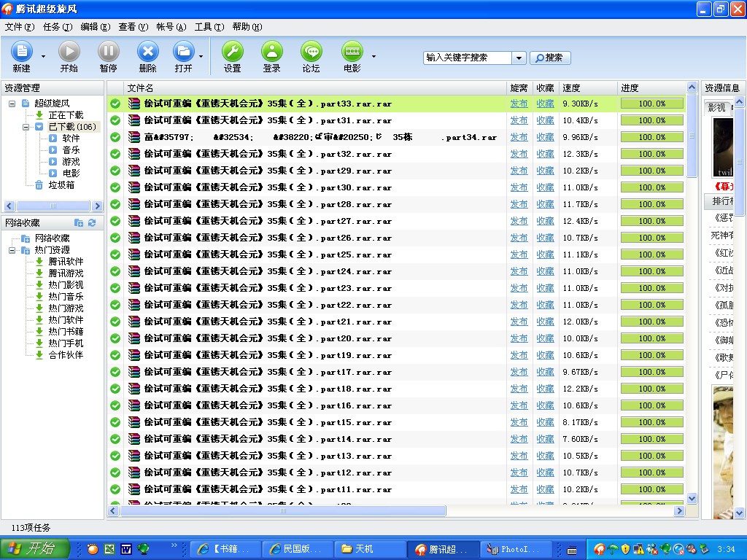Viewport: 747px width, 560px height.
Task: Open the 帮助(H) menu
Action: point(247,27)
